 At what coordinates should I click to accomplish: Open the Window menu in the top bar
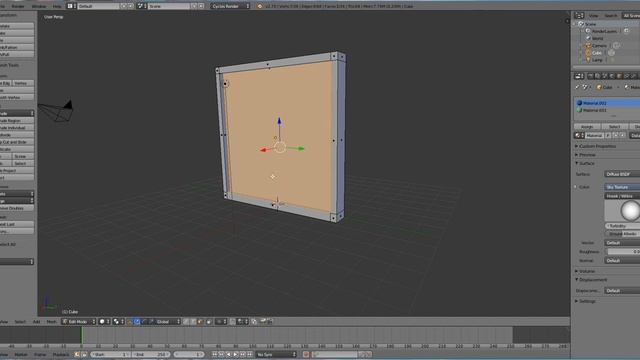pyautogui.click(x=39, y=6)
